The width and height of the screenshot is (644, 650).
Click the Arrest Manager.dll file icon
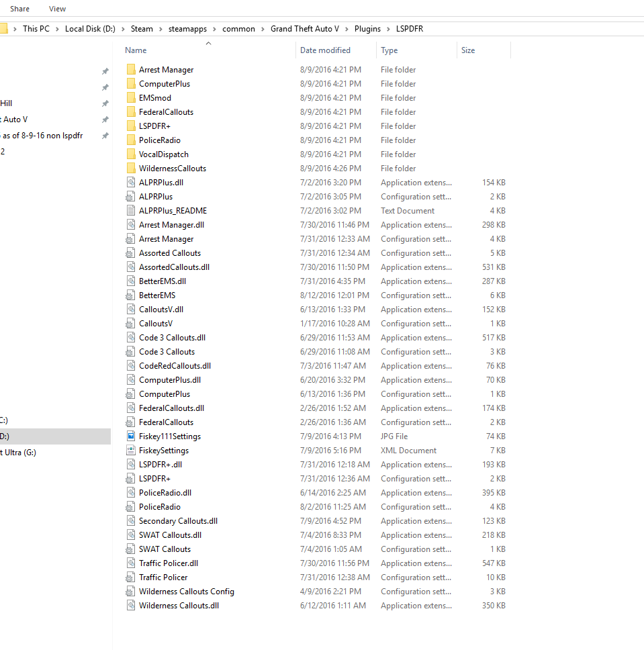coord(131,224)
